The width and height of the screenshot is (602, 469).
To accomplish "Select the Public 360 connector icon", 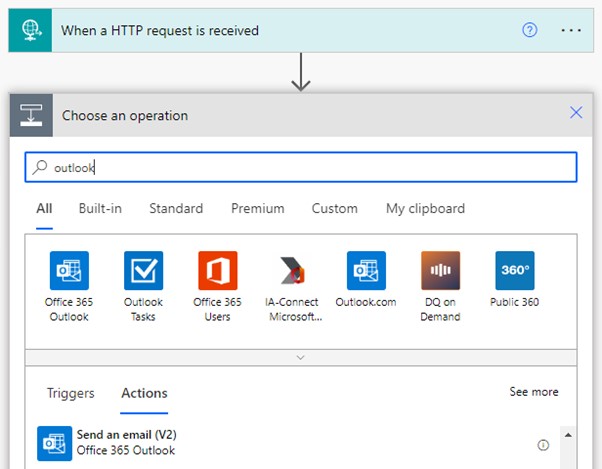I will click(515, 271).
